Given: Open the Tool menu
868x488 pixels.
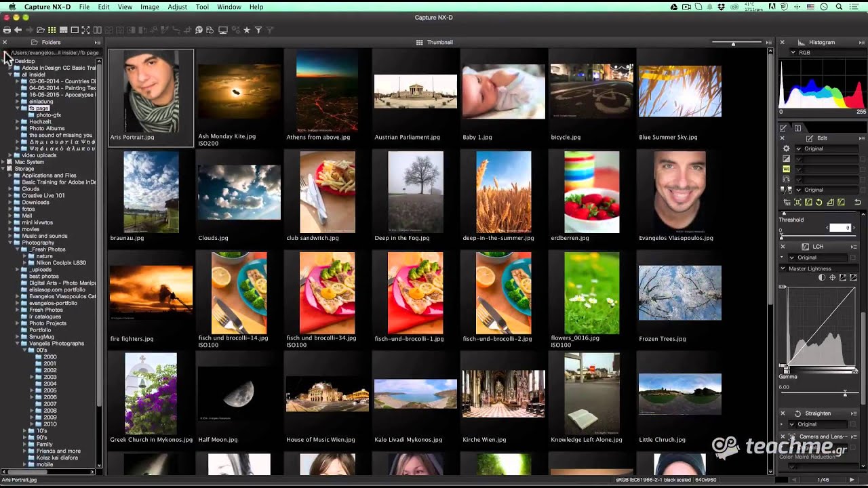Looking at the screenshot, I should [202, 7].
